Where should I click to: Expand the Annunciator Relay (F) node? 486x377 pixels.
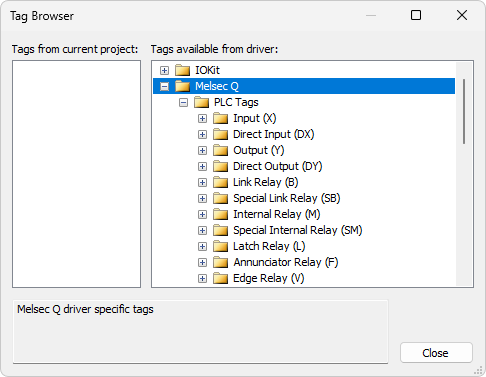202,262
